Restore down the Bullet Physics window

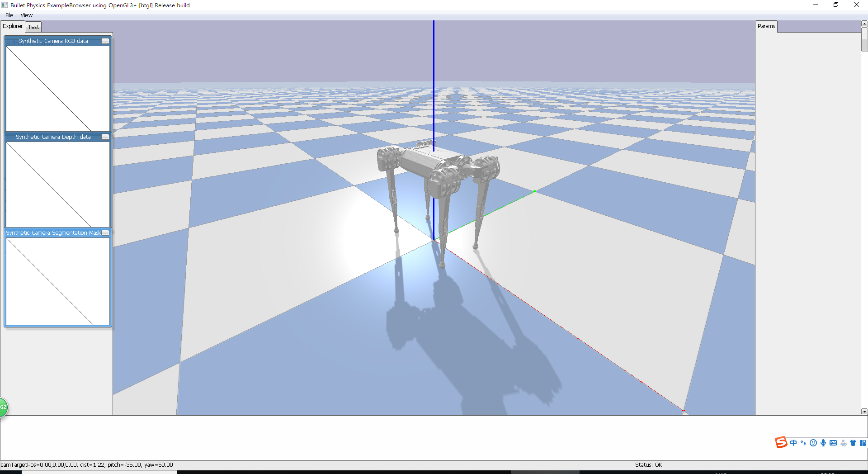(x=836, y=5)
